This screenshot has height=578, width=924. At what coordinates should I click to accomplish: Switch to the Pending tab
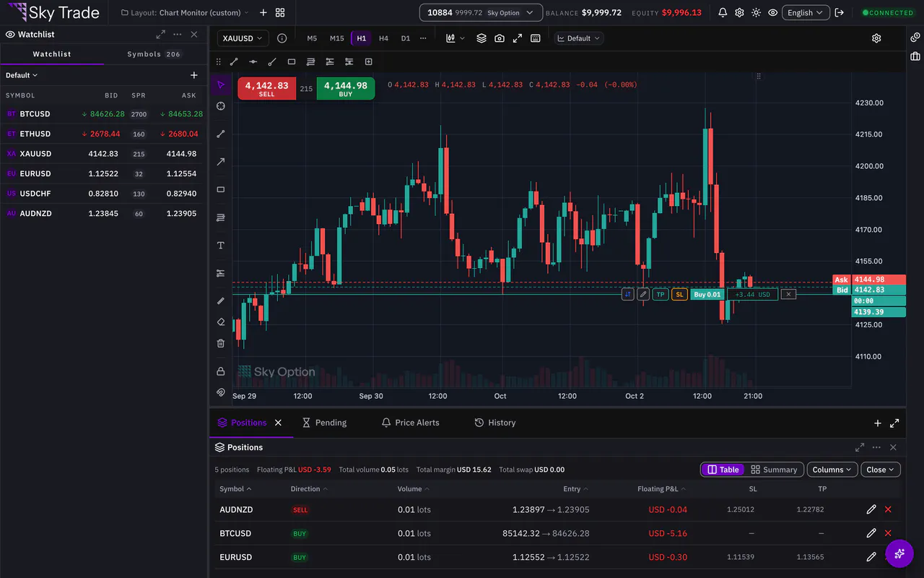coord(324,423)
